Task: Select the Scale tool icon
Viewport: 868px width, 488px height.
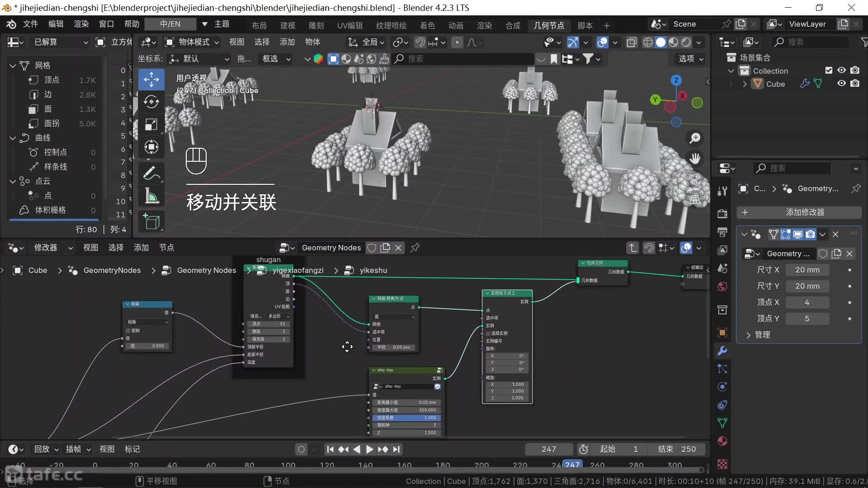Action: 151,124
